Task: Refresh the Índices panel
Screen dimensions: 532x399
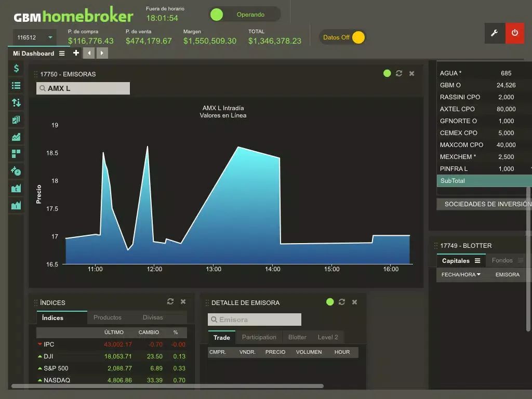Action: pyautogui.click(x=170, y=301)
